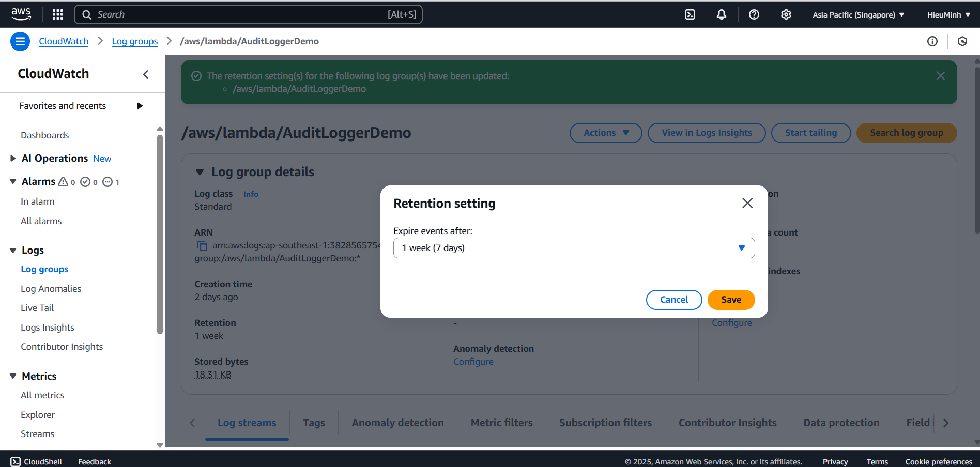The width and height of the screenshot is (980, 467).
Task: Click Configure under Anomaly detection
Action: click(x=473, y=362)
